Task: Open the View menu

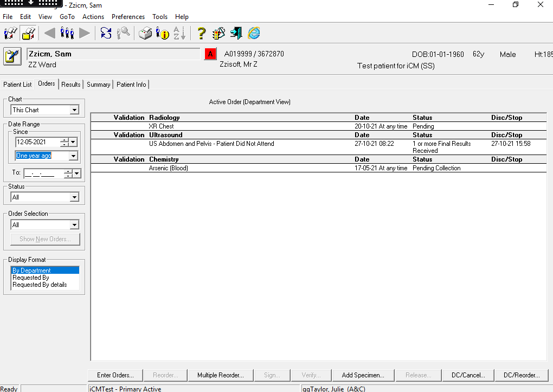Action: click(x=45, y=17)
